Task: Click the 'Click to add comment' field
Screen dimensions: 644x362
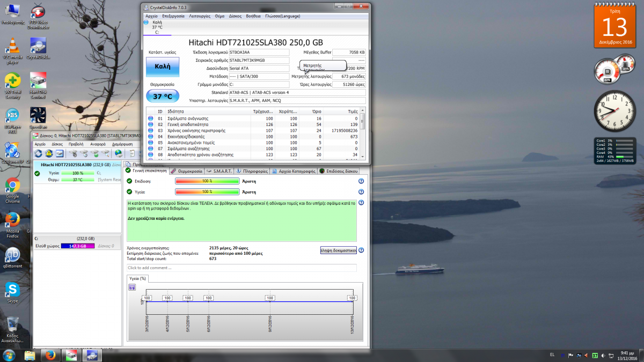Action: 241,268
